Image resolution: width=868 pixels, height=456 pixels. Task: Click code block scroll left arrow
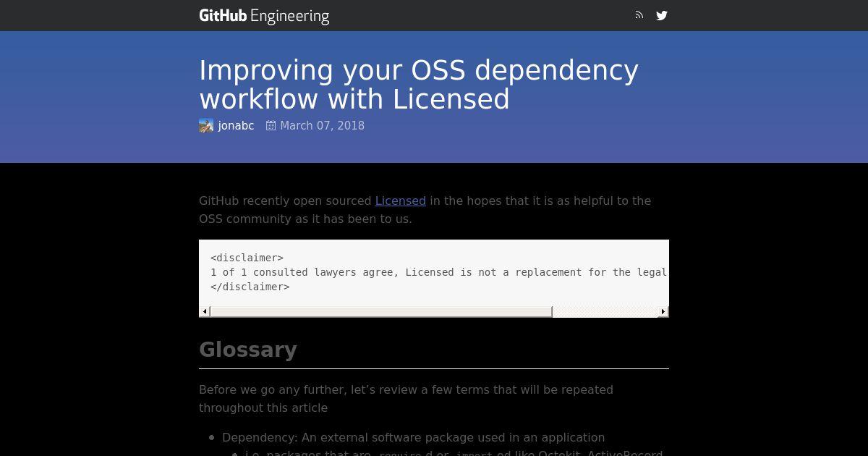pyautogui.click(x=205, y=311)
